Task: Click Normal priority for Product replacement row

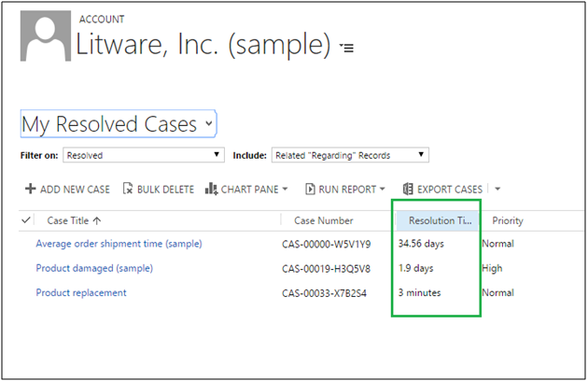Action: (x=498, y=293)
